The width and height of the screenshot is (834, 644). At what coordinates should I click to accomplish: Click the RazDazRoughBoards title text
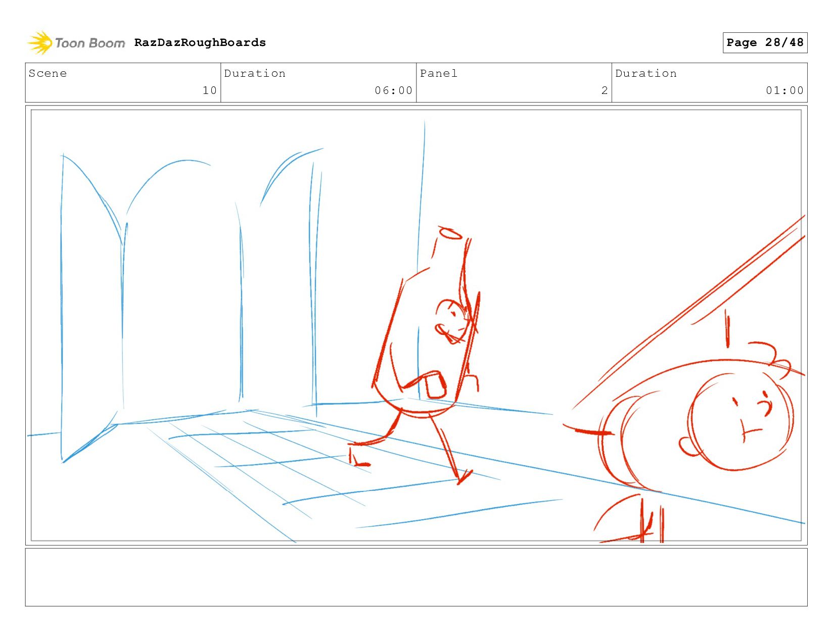coord(200,42)
